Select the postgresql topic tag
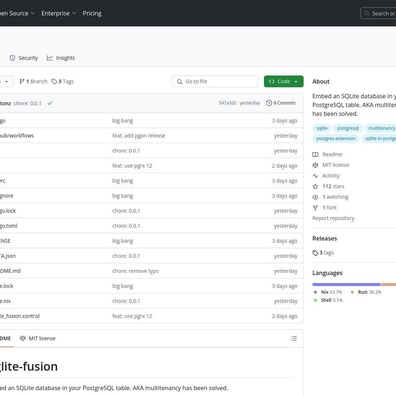This screenshot has width=396, height=396. pyautogui.click(x=348, y=128)
